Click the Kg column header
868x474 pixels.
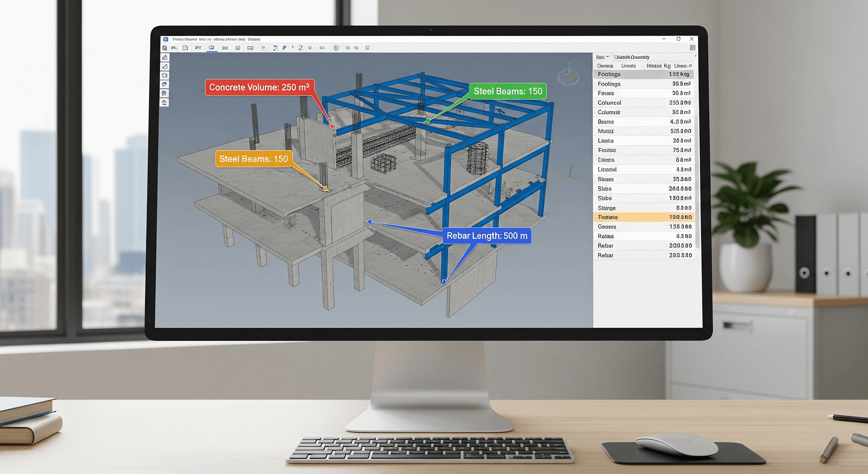point(667,66)
